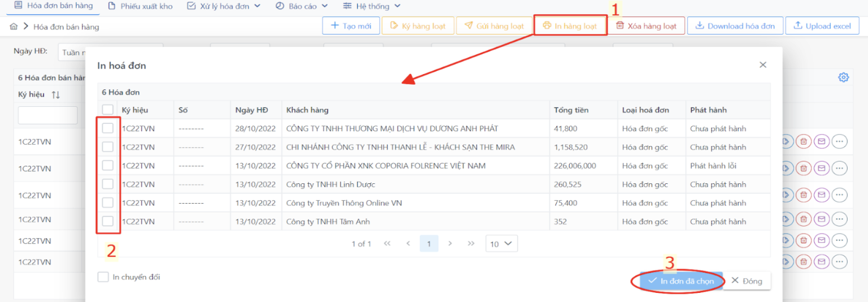Click the Ký hiệu filter input box
Image resolution: width=868 pixels, height=302 pixels.
click(x=47, y=115)
